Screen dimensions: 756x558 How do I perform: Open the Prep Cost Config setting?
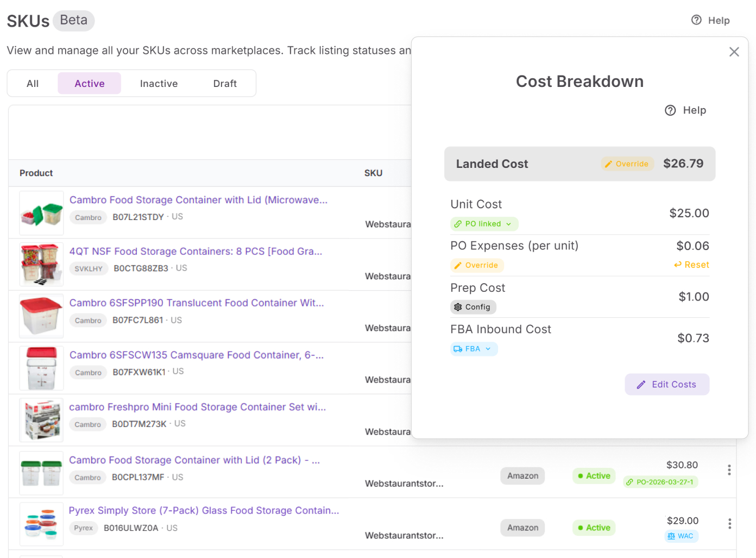(472, 307)
